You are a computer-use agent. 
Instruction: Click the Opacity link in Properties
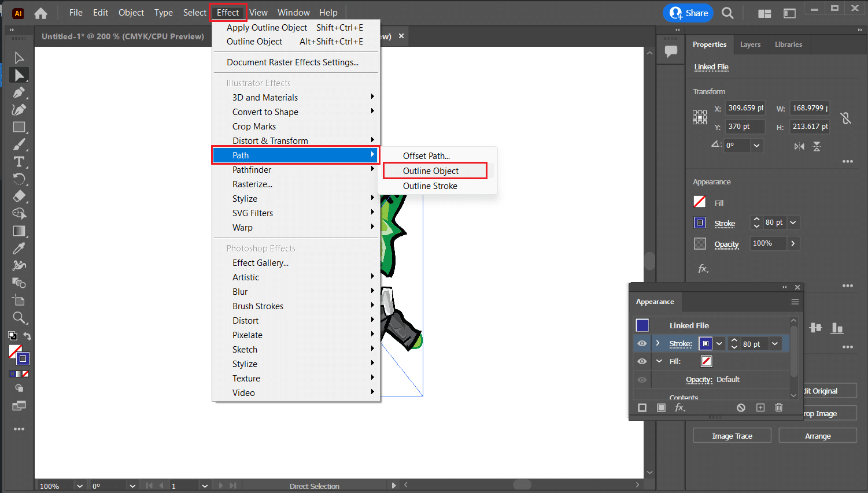726,244
